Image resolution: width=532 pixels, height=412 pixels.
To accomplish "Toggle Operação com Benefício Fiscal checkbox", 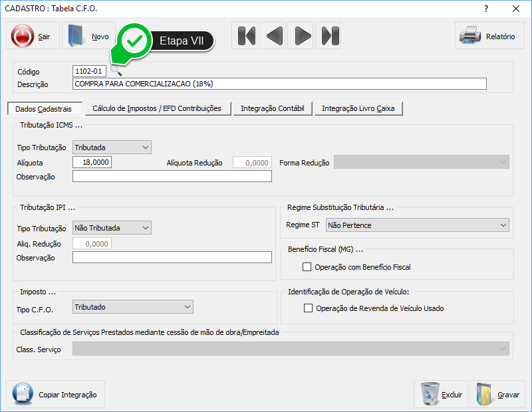I will tap(307, 267).
